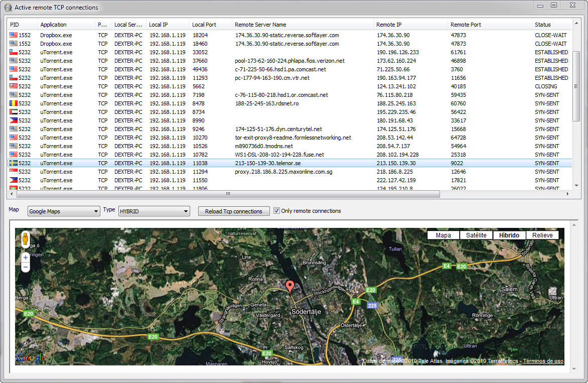588x383 pixels.
Task: Click the Street View pegman icon
Action: [26, 240]
